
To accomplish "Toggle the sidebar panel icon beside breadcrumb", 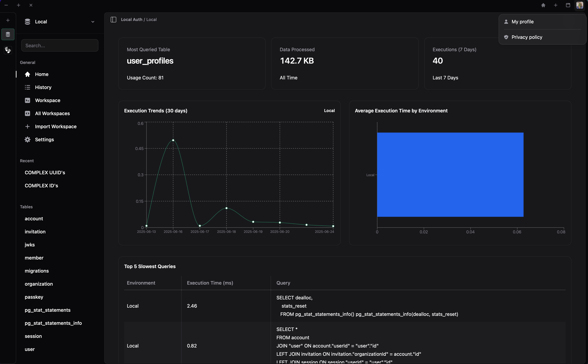I will [113, 19].
